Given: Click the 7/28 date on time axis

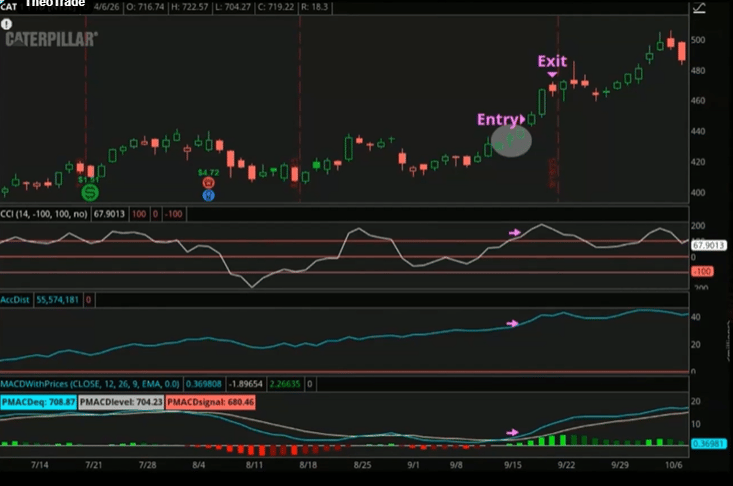Looking at the screenshot, I should tap(147, 465).
